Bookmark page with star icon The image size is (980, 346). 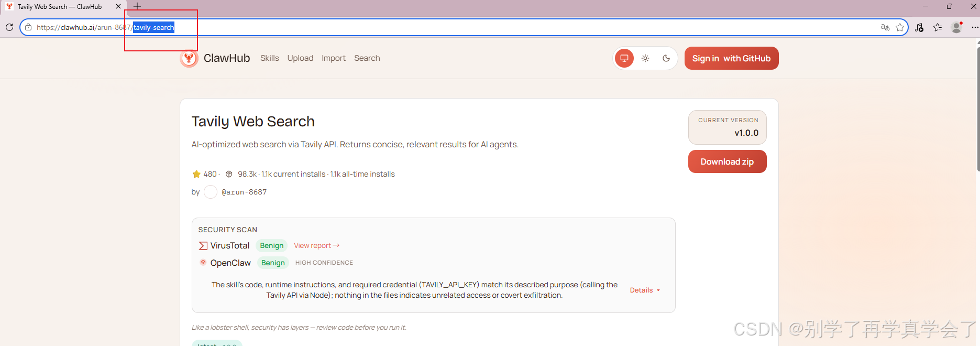(x=900, y=27)
